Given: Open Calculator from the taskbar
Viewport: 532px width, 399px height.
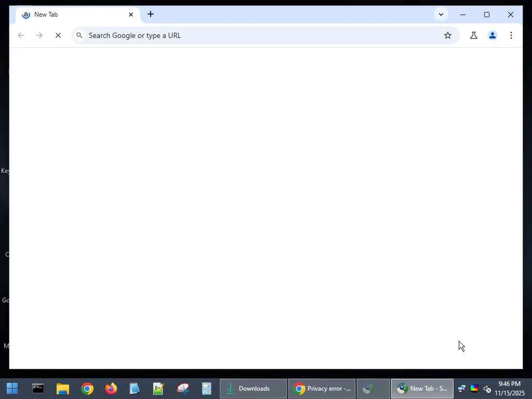Looking at the screenshot, I should point(207,389).
